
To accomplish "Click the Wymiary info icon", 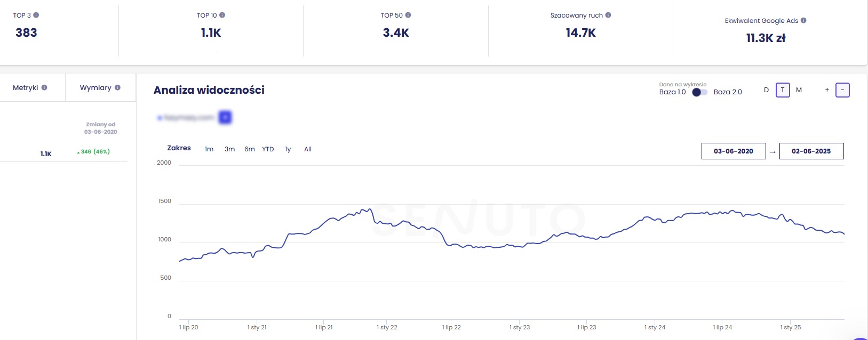I will (118, 87).
